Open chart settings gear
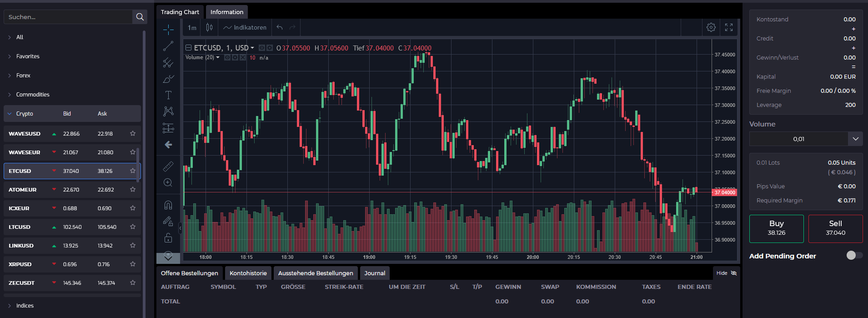The height and width of the screenshot is (318, 868). click(x=711, y=27)
